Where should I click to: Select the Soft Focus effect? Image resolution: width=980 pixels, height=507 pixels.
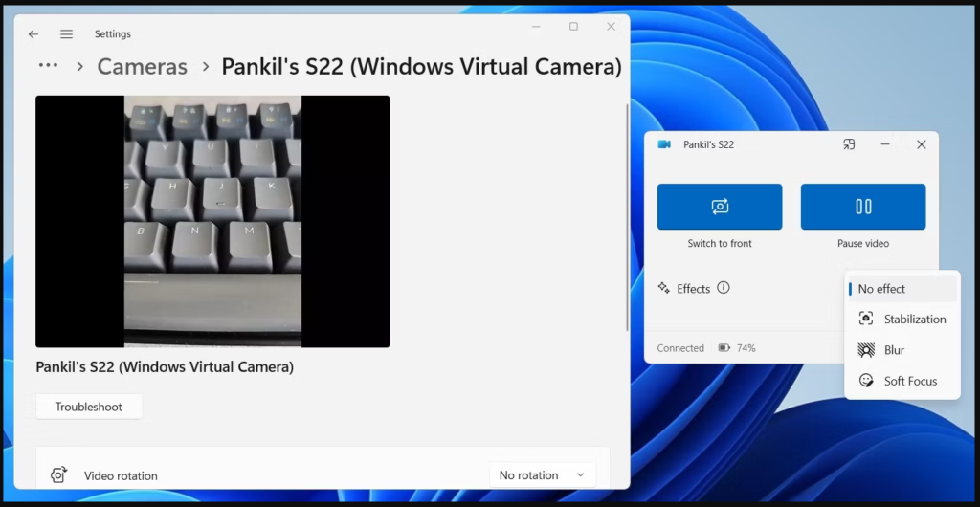pyautogui.click(x=902, y=381)
